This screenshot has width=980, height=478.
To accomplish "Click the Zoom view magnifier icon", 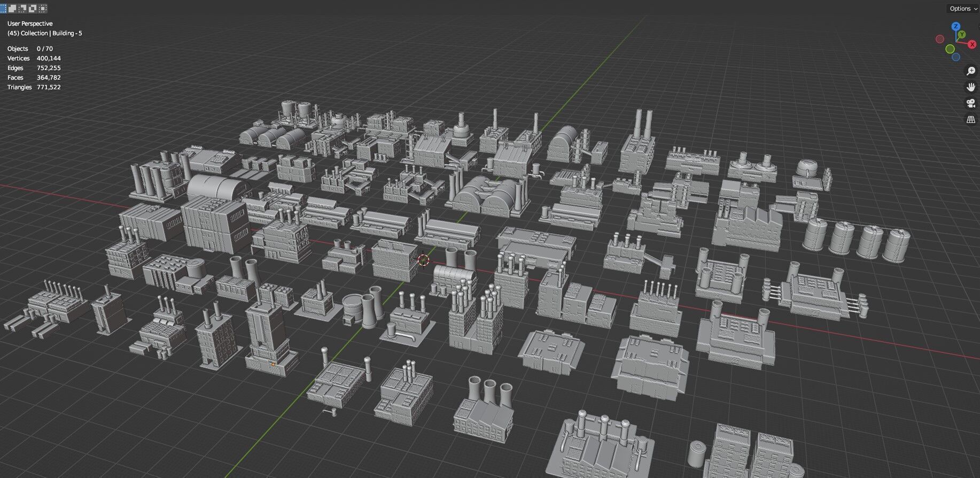I will (971, 71).
